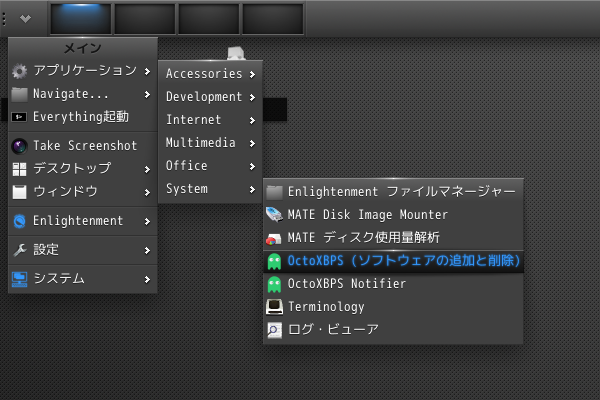This screenshot has height=400, width=600.
Task: Open the システム menu entry
Action: coord(83,279)
